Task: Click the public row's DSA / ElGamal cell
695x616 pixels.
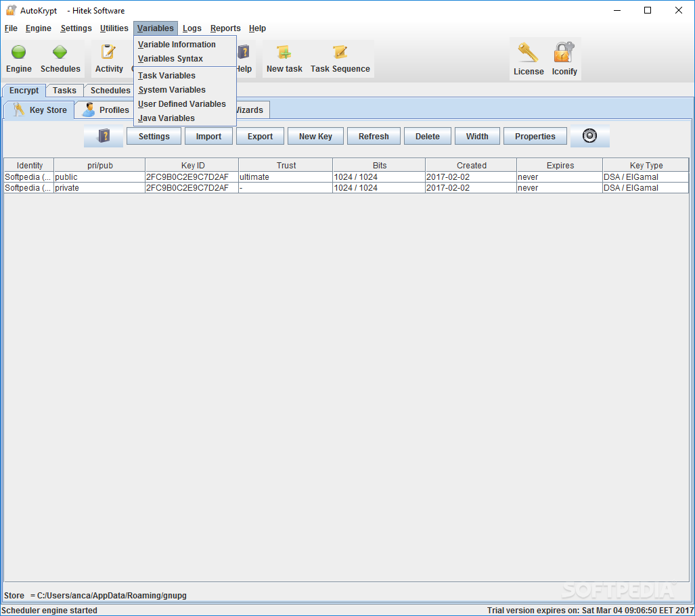Action: pos(646,176)
